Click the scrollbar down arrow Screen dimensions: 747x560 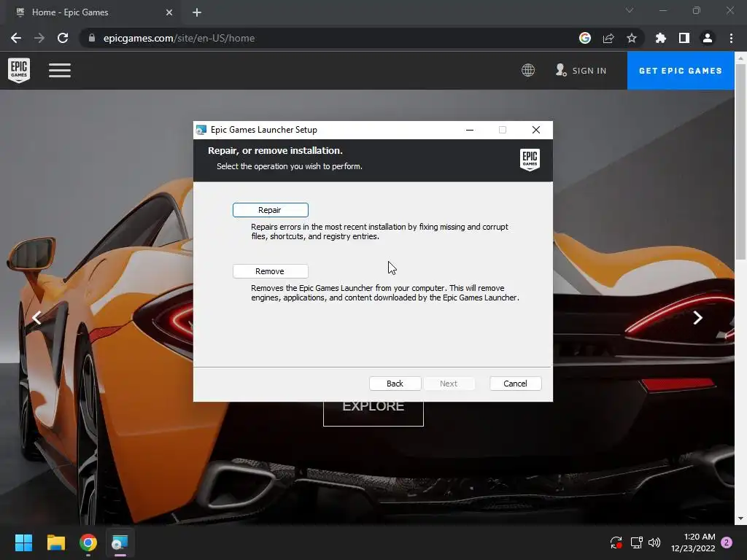[x=740, y=518]
